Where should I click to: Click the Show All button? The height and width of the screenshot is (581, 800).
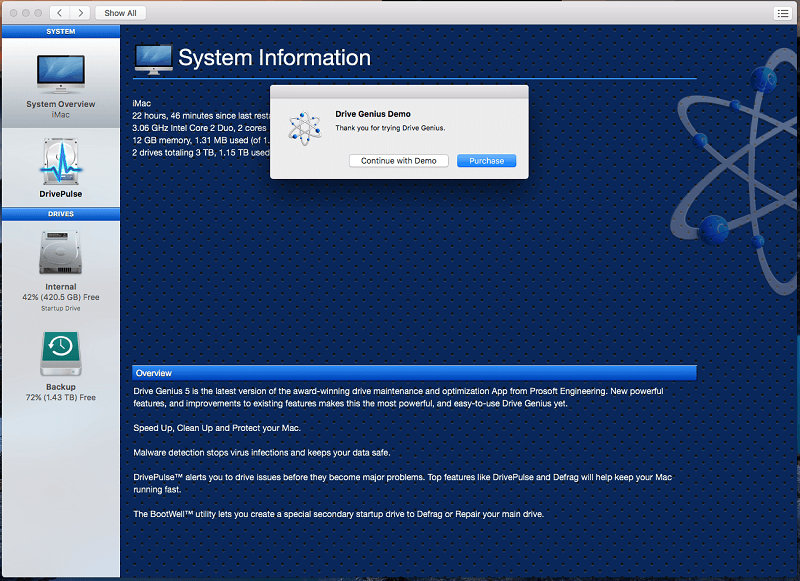(120, 13)
